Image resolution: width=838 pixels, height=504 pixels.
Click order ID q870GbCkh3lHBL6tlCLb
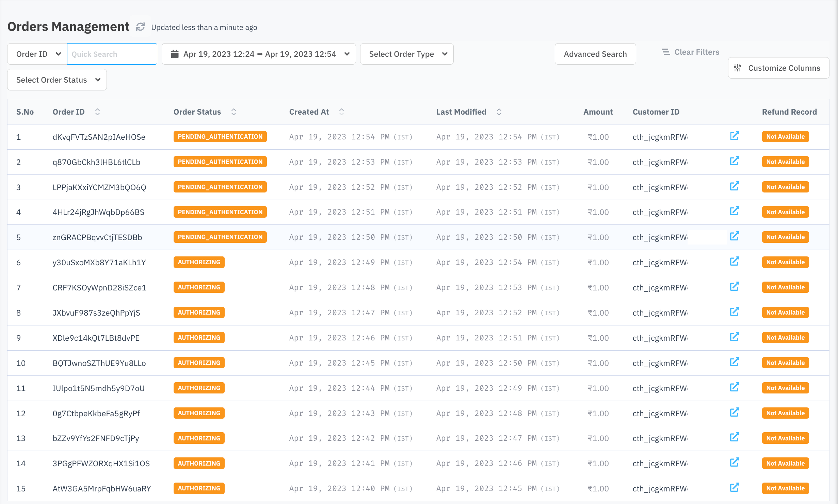pyautogui.click(x=96, y=162)
